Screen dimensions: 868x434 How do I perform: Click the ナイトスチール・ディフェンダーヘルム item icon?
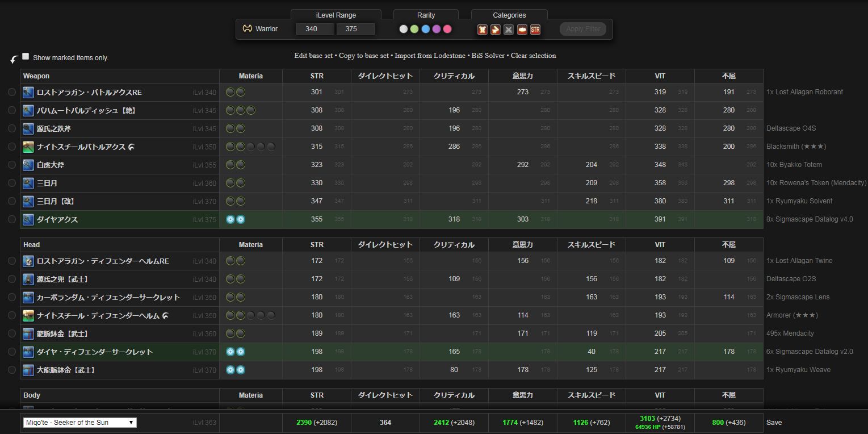click(x=28, y=315)
